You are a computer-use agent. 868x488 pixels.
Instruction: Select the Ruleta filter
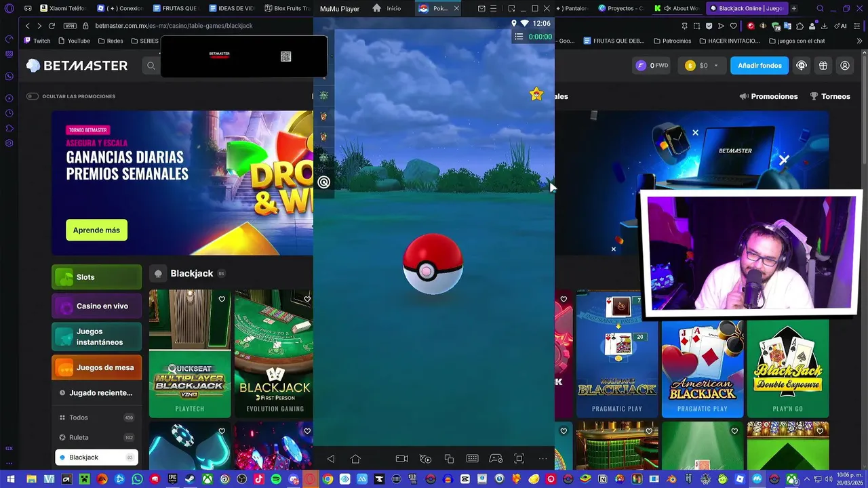96,437
